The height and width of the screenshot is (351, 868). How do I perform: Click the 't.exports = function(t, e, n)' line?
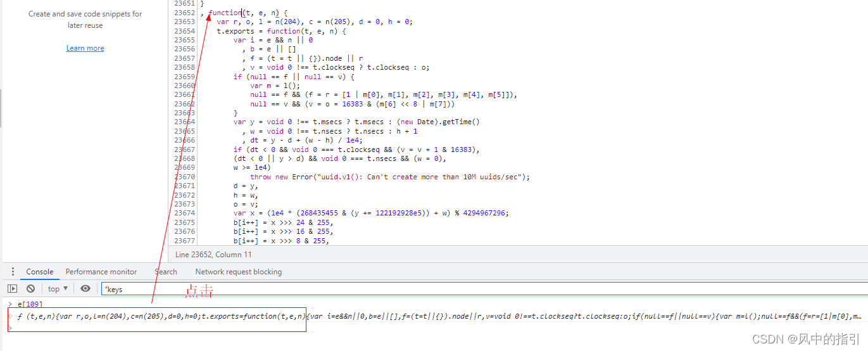[281, 31]
